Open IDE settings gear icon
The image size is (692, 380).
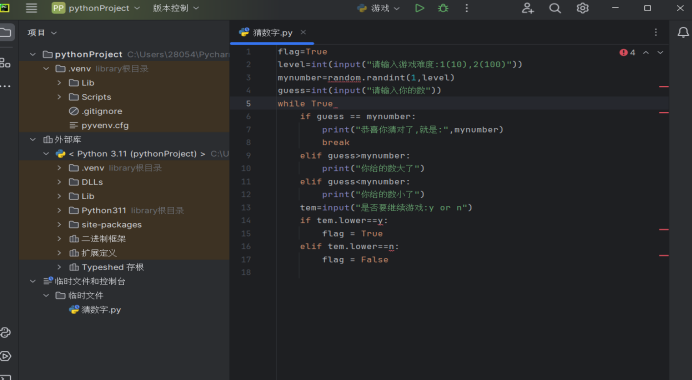583,8
